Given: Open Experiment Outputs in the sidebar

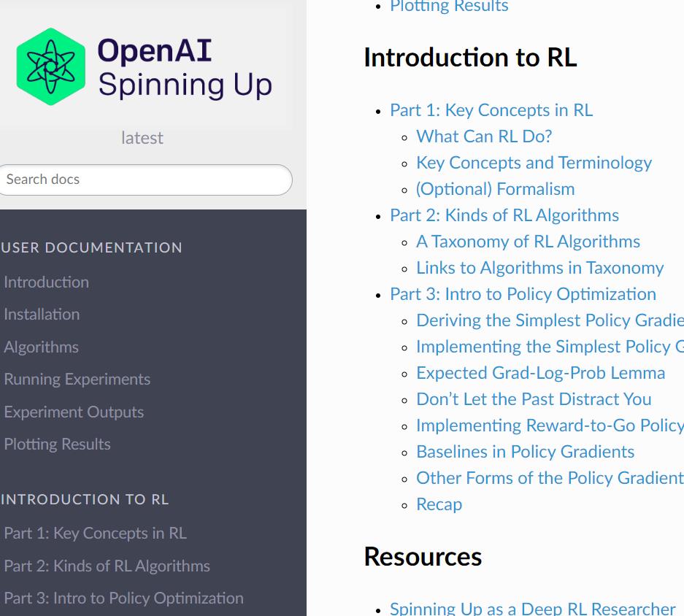Looking at the screenshot, I should (74, 412).
